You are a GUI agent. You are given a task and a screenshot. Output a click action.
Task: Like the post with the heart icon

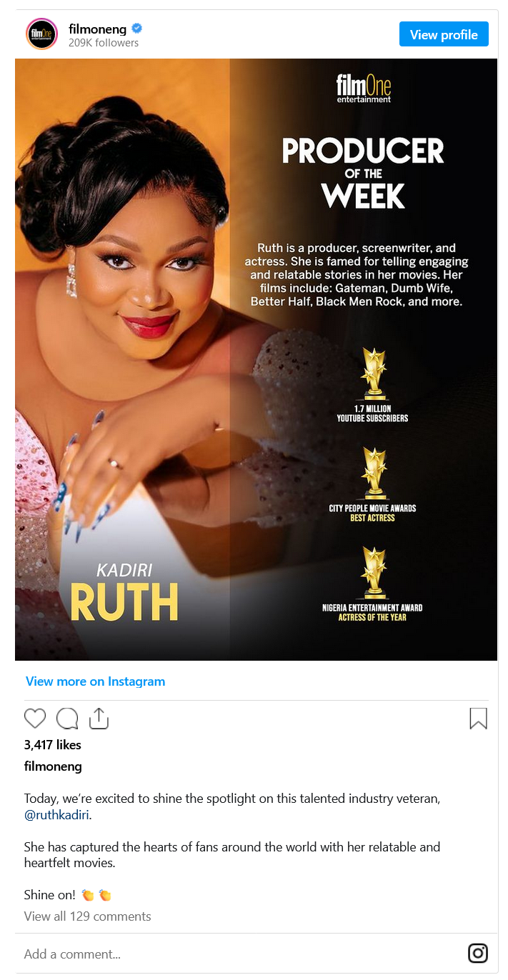point(34,719)
